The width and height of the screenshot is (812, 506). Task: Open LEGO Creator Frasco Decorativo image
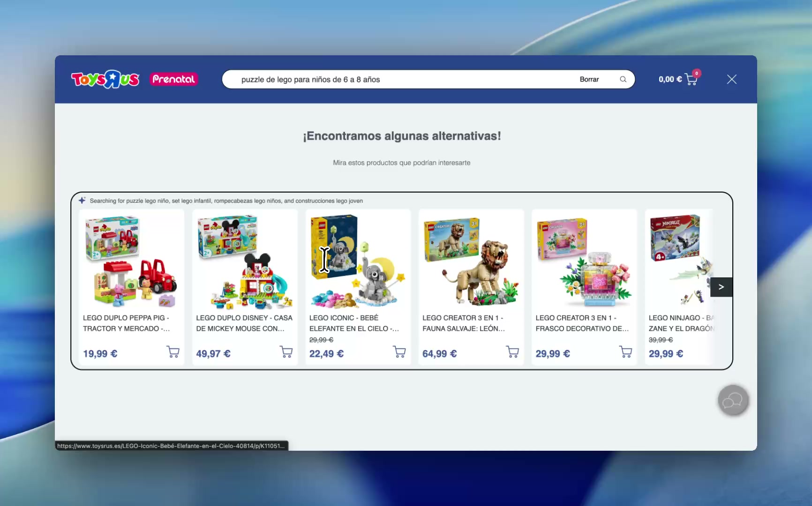tap(584, 260)
